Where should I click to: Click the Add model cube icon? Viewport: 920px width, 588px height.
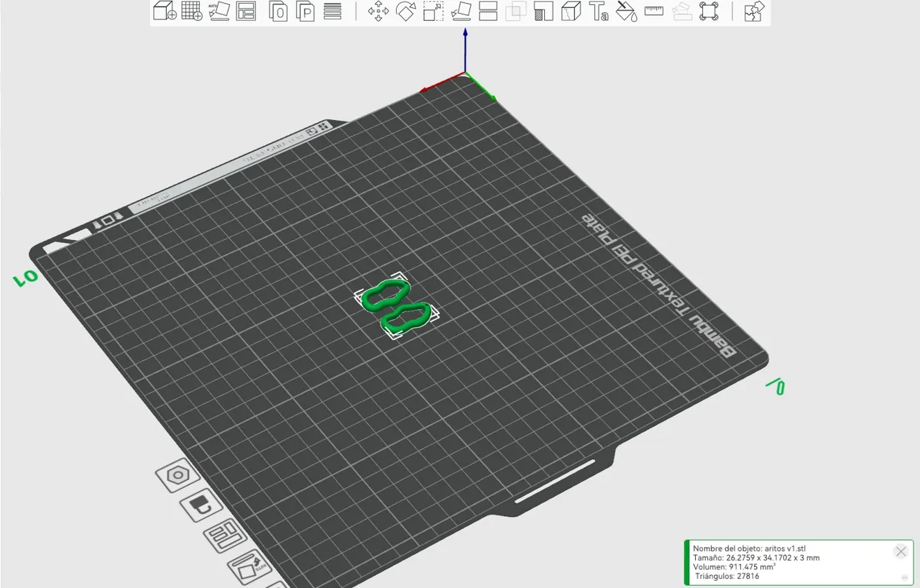(x=165, y=11)
